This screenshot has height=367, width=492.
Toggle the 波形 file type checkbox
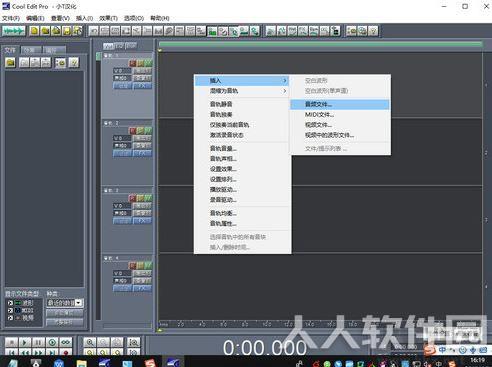click(x=10, y=303)
